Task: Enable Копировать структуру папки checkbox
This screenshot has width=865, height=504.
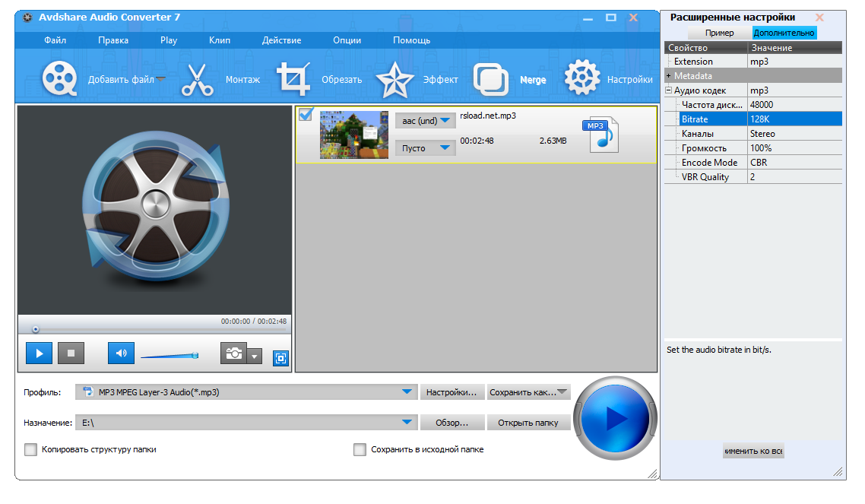Action: point(31,449)
